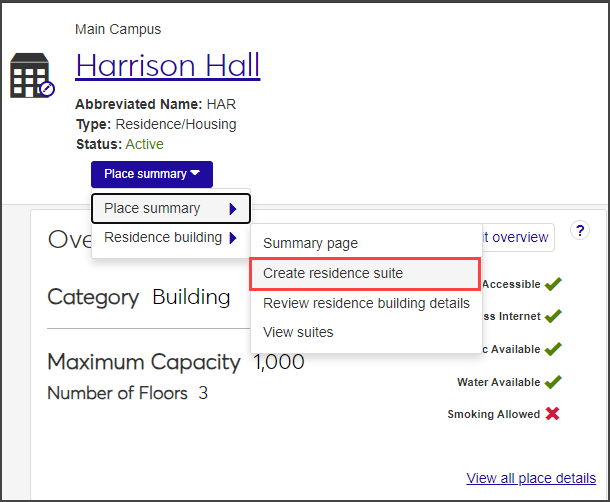Choose Summary page in the submenu
The image size is (610, 502).
tap(310, 243)
